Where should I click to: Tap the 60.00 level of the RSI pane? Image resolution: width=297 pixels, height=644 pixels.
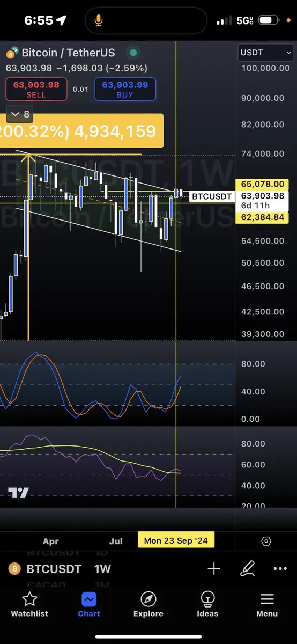pos(253,465)
